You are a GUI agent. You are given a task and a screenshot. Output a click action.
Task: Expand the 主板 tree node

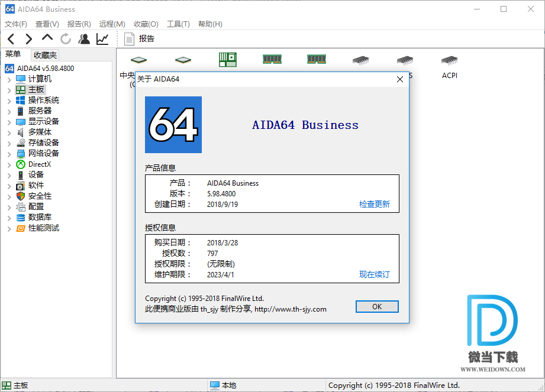pyautogui.click(x=9, y=90)
